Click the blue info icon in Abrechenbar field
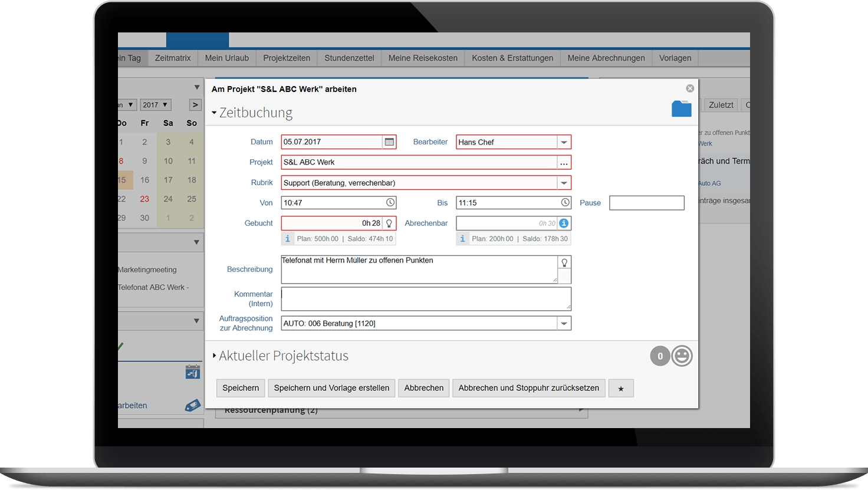The height and width of the screenshot is (490, 868). pos(564,223)
